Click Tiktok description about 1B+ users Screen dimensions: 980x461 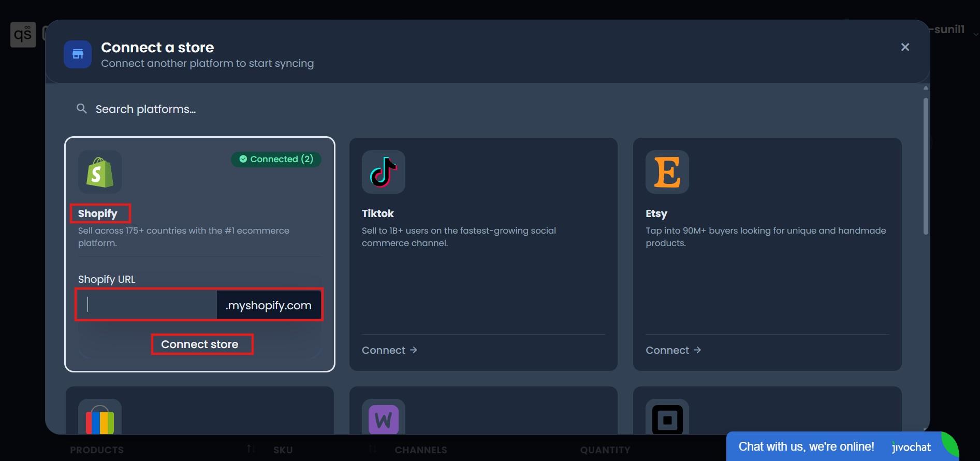coord(459,237)
